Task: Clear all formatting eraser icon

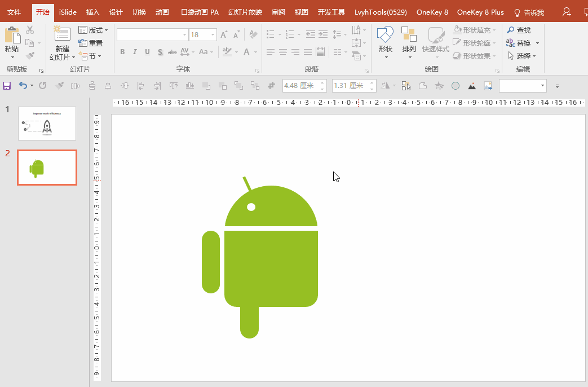Action: (253, 34)
